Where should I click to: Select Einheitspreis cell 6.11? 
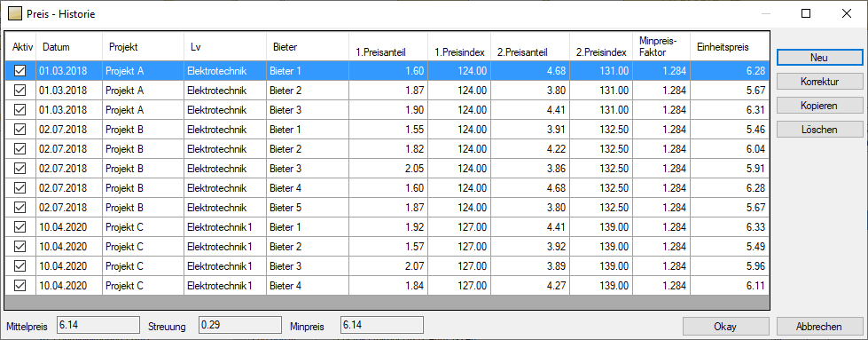(729, 286)
